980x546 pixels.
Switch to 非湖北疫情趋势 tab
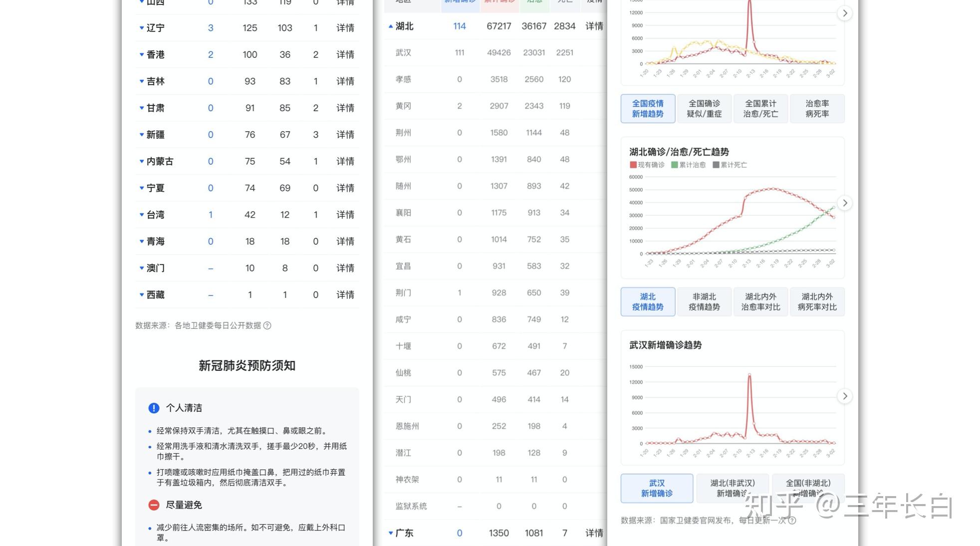[704, 301]
